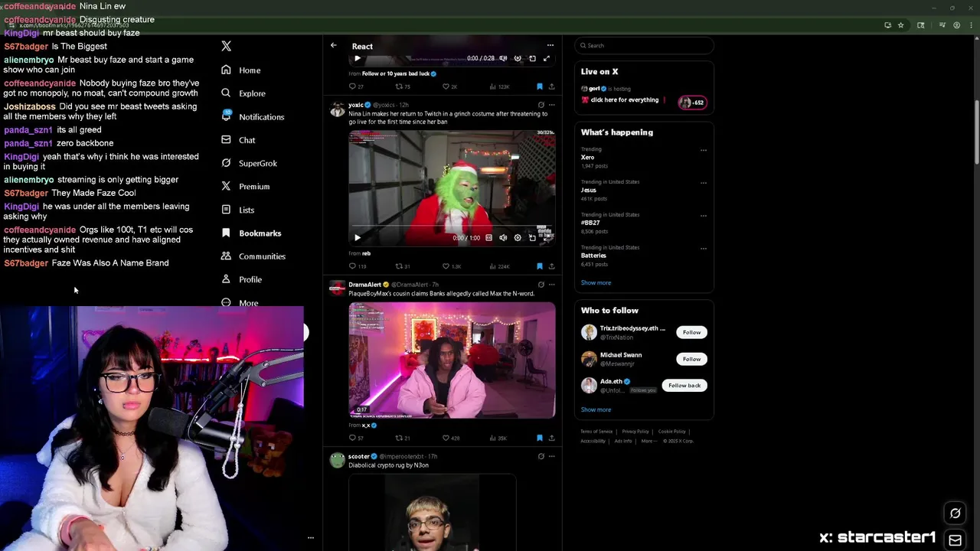Screen dimensions: 980x551
Task: Mute the yoxic video with its volume icon
Action: 503,237
